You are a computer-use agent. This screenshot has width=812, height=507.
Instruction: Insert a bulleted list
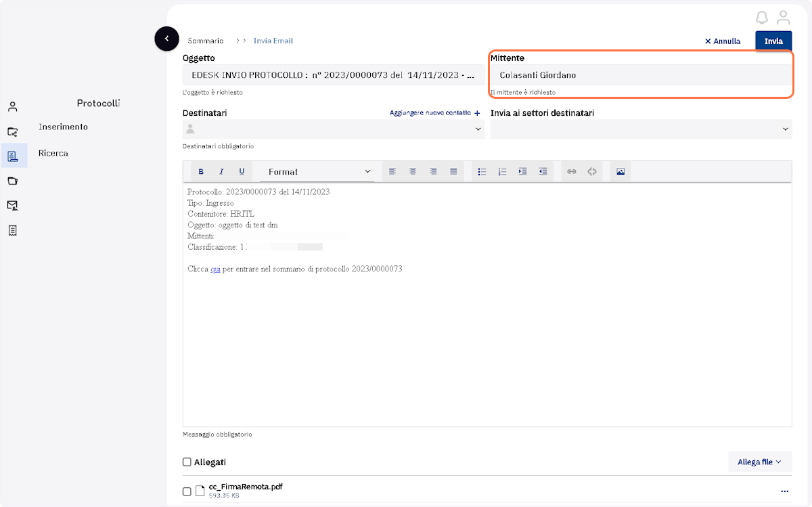pyautogui.click(x=482, y=172)
